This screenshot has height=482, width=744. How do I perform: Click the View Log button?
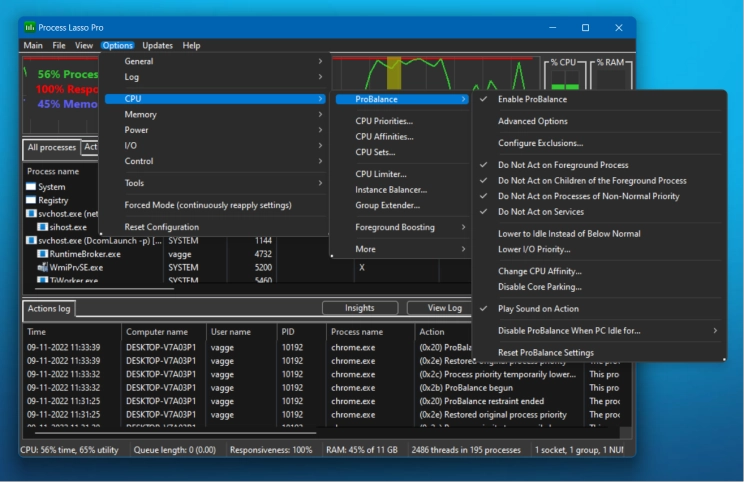click(x=439, y=308)
